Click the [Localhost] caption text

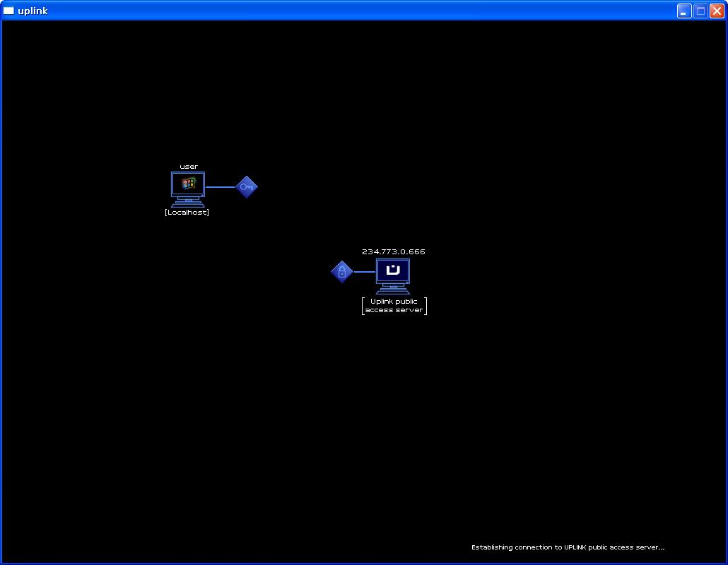pyautogui.click(x=187, y=213)
